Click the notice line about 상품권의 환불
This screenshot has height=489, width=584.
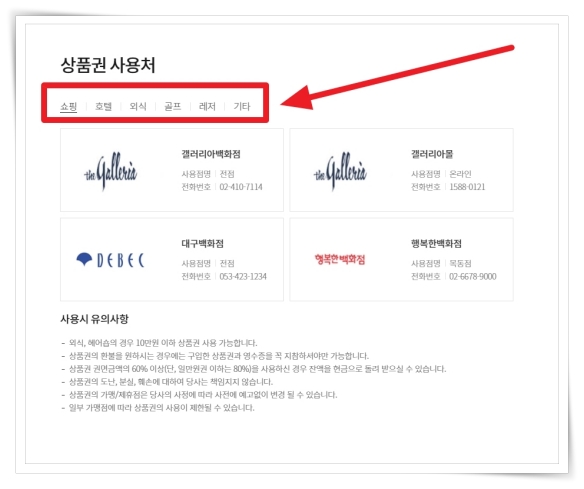coord(219,356)
